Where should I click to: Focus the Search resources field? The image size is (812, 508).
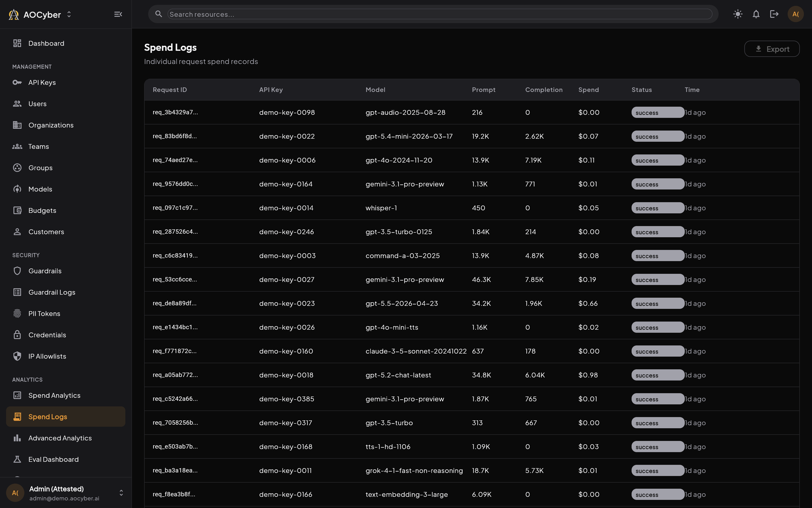[x=439, y=14]
